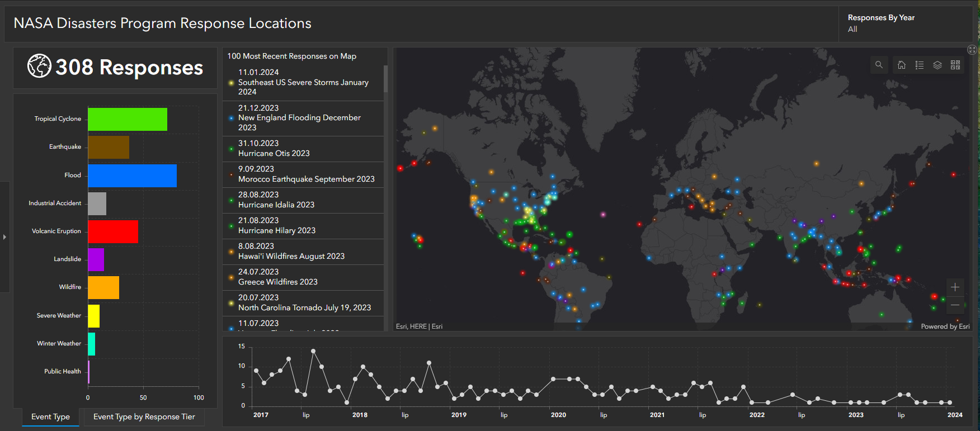Zoom in on the map
Screen dimensions: 980x431
(955, 287)
